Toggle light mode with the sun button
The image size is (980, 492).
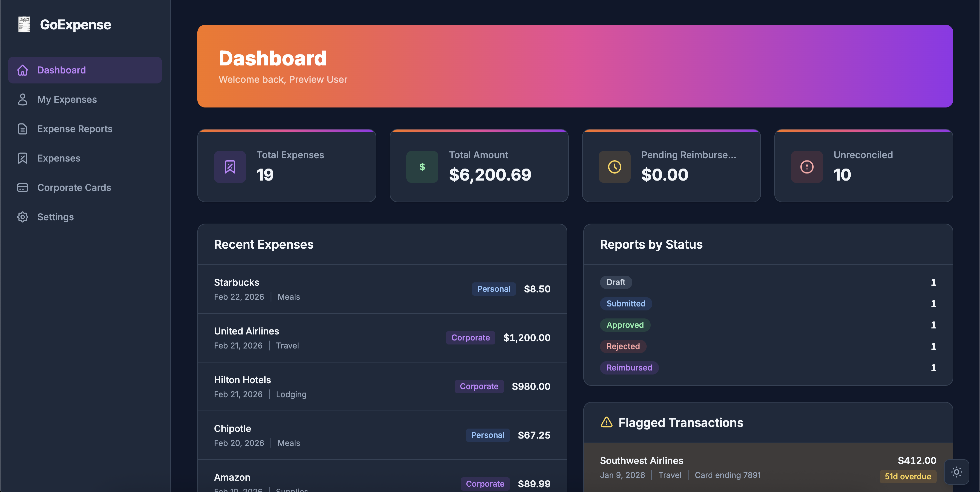(956, 472)
